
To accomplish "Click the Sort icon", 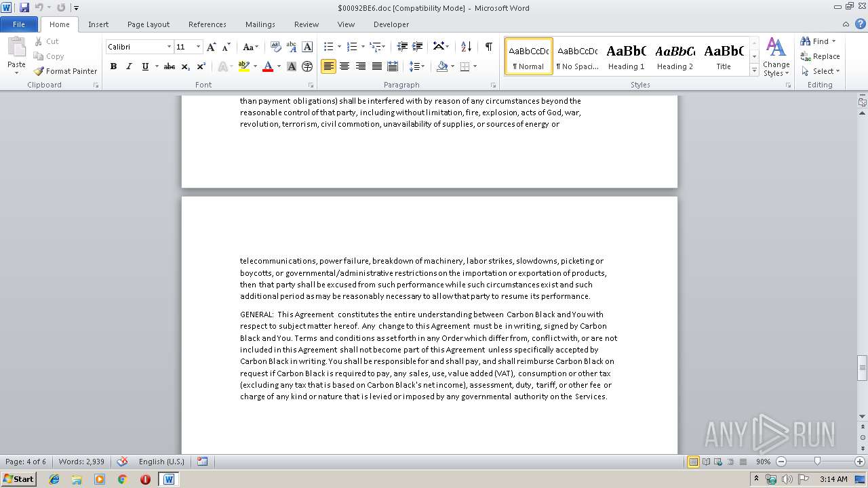I will pos(466,47).
